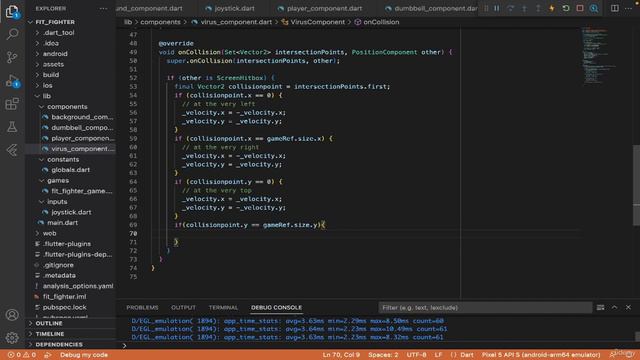Viewport: 640px width, 360px height.
Task: Trigger Flutter Hot Reload lightning icon
Action: (x=552, y=8)
